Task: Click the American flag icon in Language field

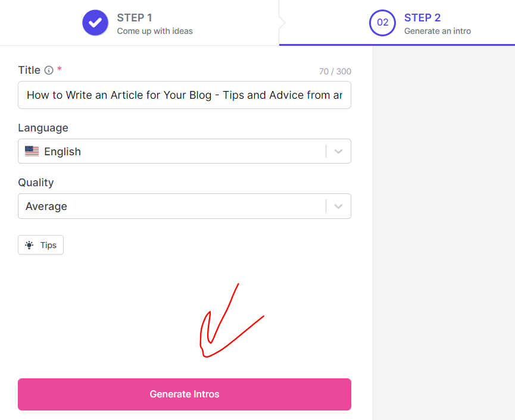Action: [32, 151]
